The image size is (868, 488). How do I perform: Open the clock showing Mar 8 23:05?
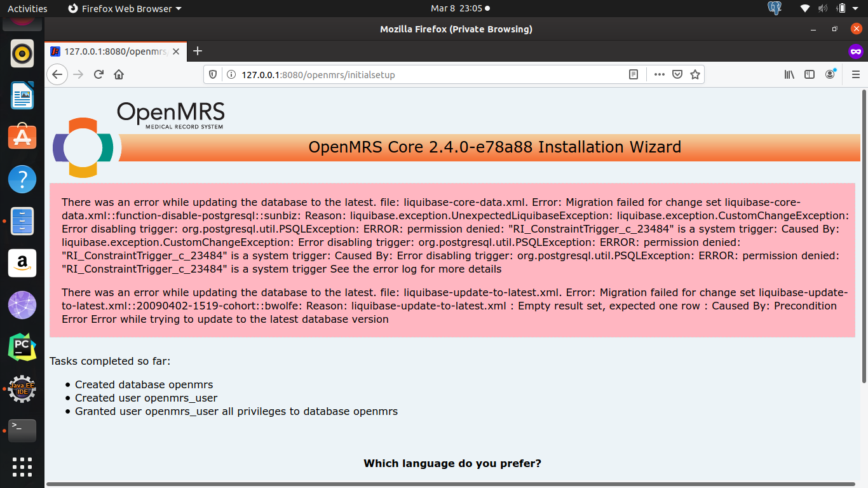click(460, 9)
